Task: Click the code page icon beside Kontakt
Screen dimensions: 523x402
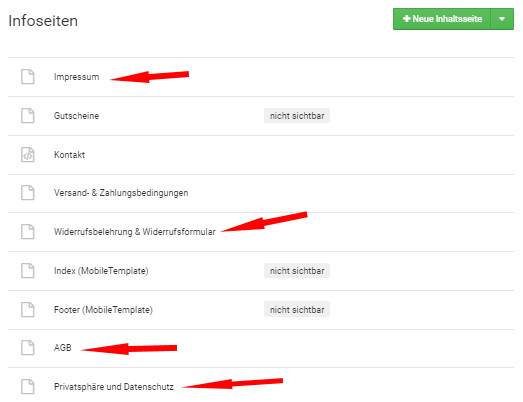Action: pyautogui.click(x=28, y=154)
